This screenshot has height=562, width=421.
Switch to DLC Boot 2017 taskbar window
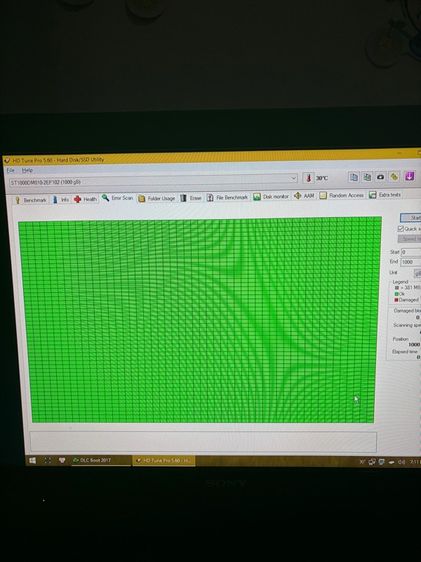[x=101, y=460]
